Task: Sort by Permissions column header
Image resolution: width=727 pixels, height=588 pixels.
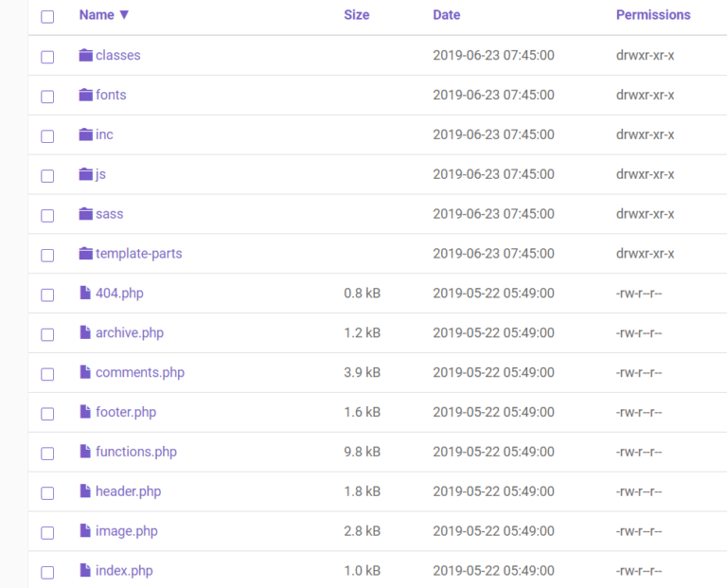Action: [x=652, y=15]
